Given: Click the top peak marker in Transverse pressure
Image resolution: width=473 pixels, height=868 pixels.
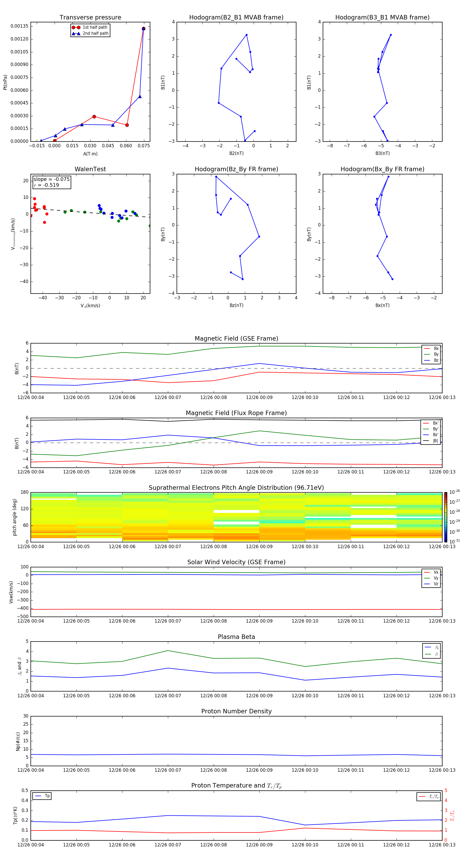Looking at the screenshot, I should point(143,29).
